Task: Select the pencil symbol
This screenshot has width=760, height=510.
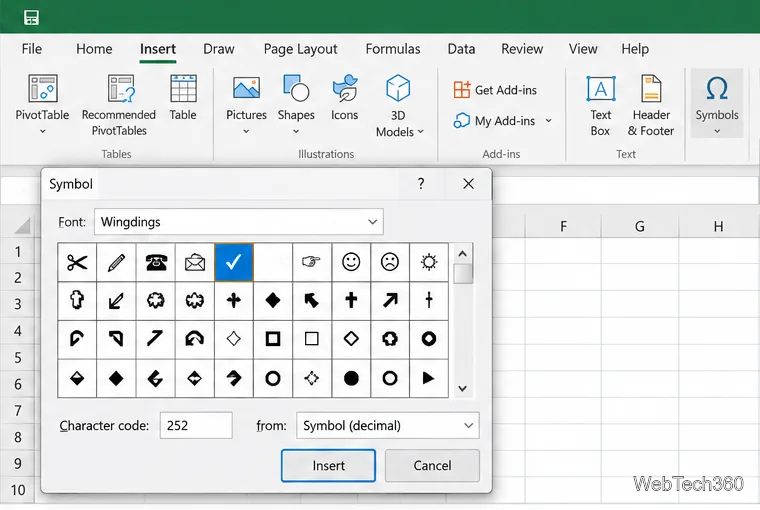Action: (116, 262)
